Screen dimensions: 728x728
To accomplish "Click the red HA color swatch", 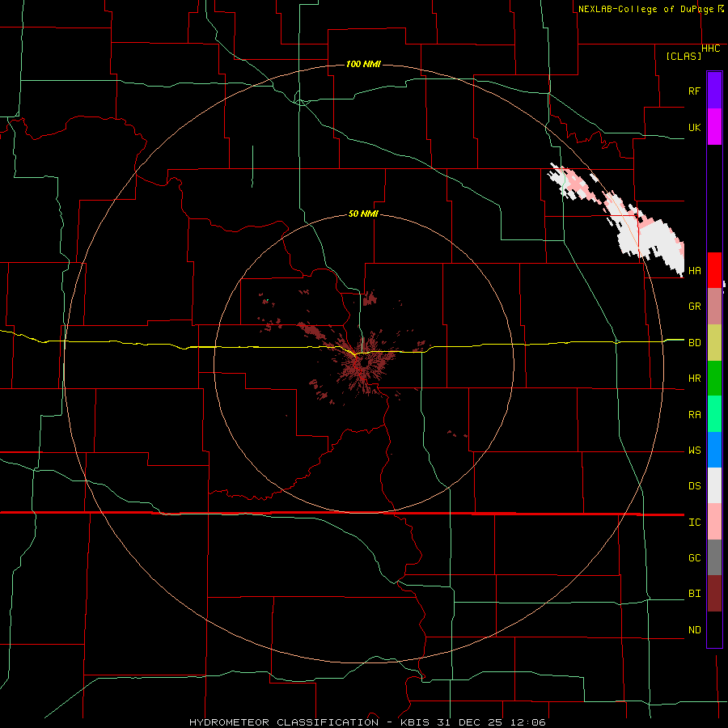I will click(714, 270).
